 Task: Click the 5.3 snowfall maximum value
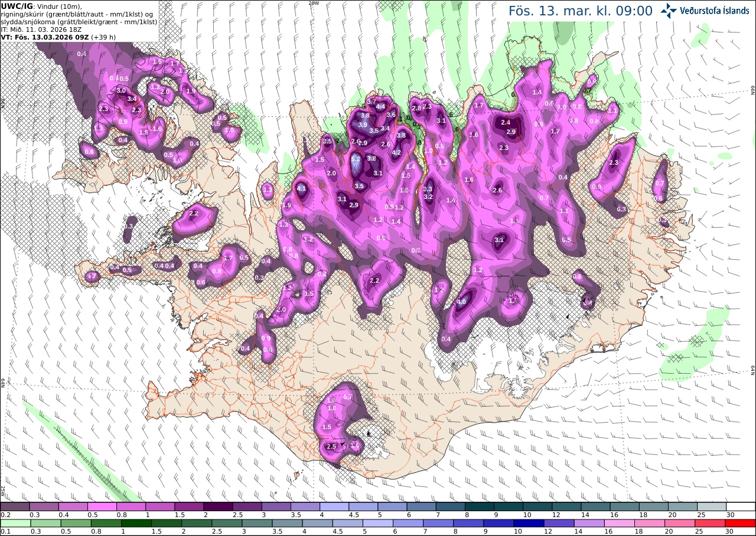coord(356,159)
